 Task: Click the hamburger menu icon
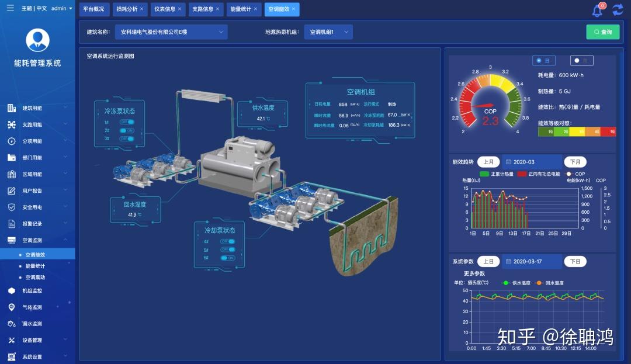(x=10, y=8)
